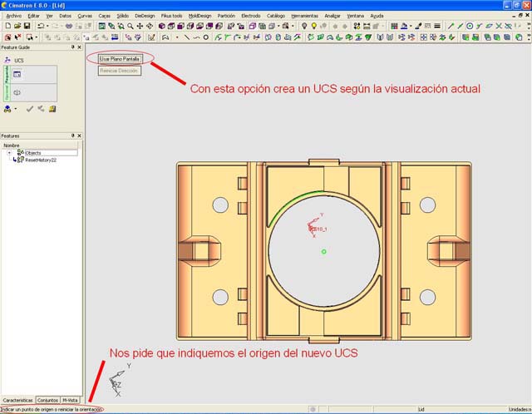Image resolution: width=532 pixels, height=414 pixels.
Task: Open the undo history dropdown arrow
Action: pyautogui.click(x=48, y=26)
